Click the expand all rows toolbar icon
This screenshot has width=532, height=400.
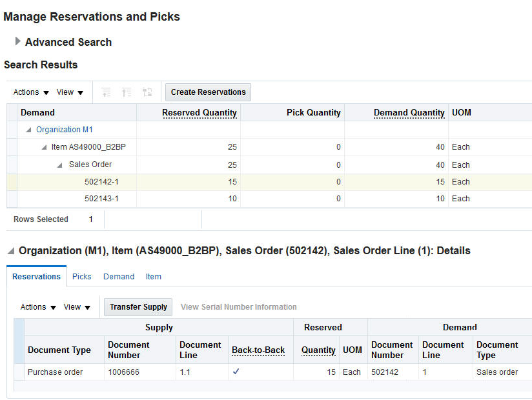(x=106, y=92)
